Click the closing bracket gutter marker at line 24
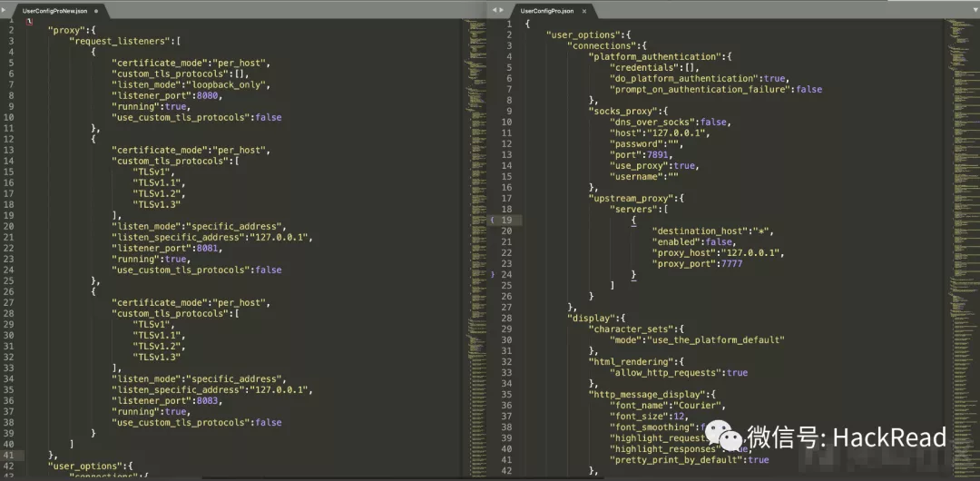980x481 pixels. [x=493, y=275]
